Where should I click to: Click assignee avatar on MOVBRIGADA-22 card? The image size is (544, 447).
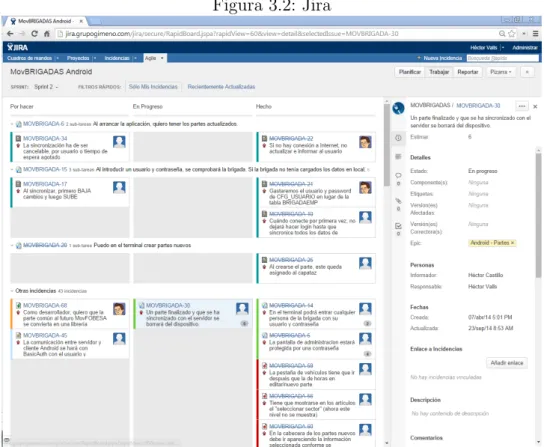[x=365, y=142]
